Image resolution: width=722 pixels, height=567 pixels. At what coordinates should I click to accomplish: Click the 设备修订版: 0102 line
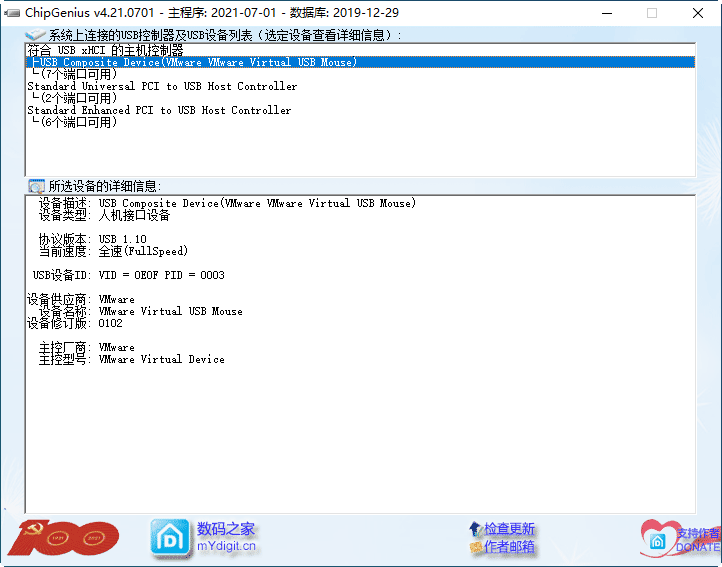75,323
